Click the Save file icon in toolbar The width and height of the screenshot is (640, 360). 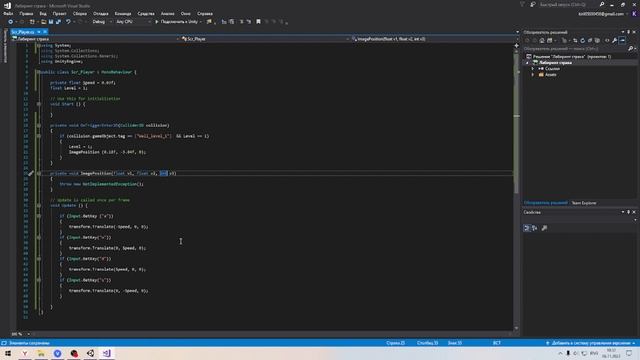tap(51, 22)
